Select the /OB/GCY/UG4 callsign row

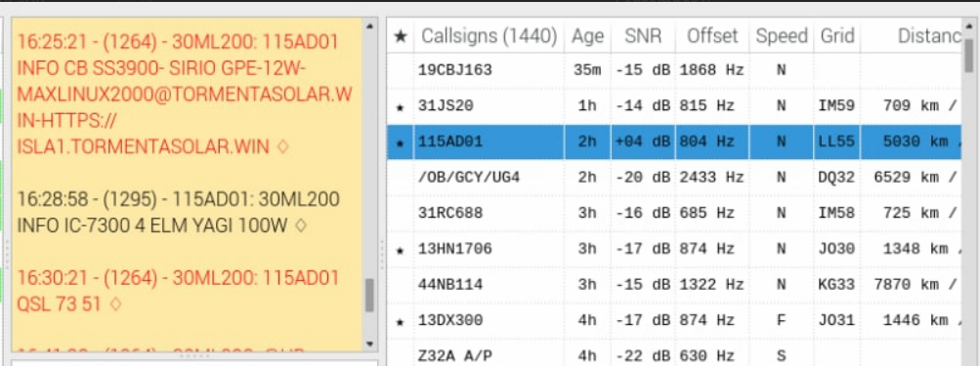coord(674,178)
